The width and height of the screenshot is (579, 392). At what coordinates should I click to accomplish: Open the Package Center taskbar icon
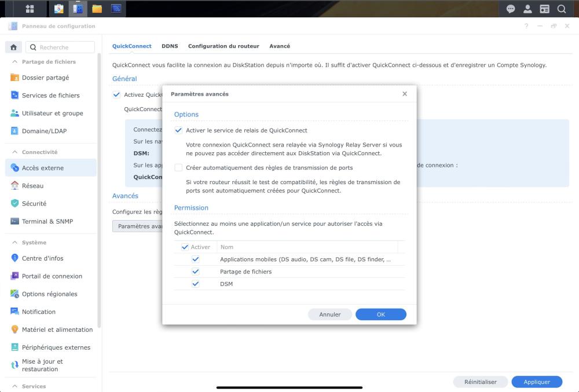click(58, 9)
